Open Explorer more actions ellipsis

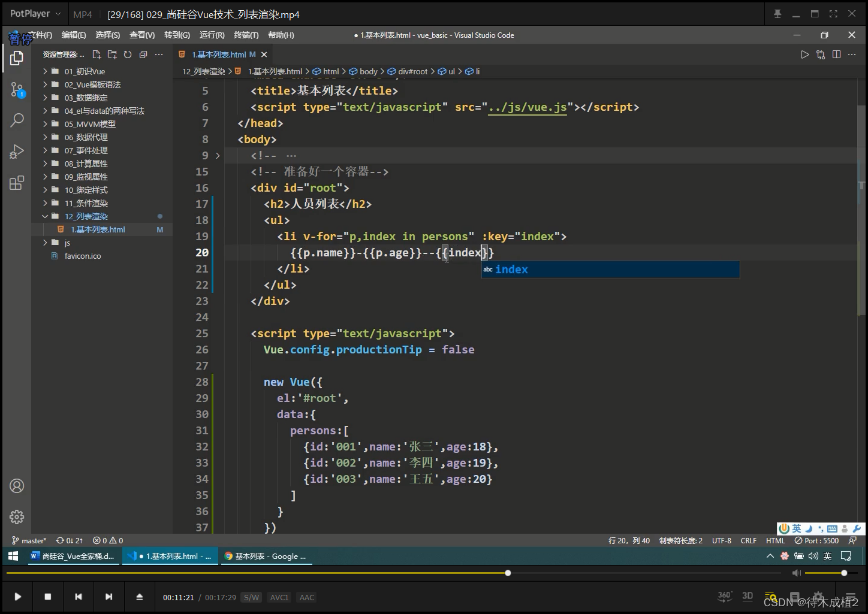(159, 55)
